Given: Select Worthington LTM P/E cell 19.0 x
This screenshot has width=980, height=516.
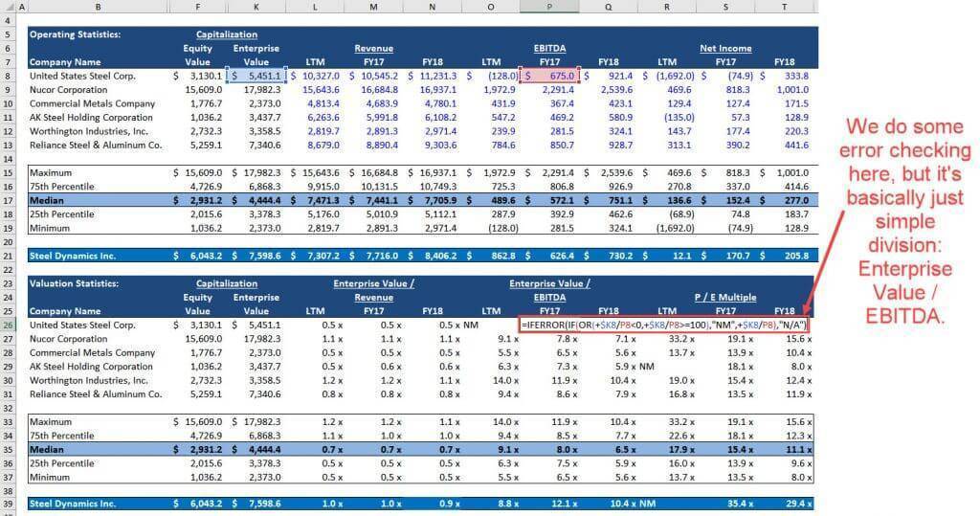Looking at the screenshot, I should coord(667,380).
